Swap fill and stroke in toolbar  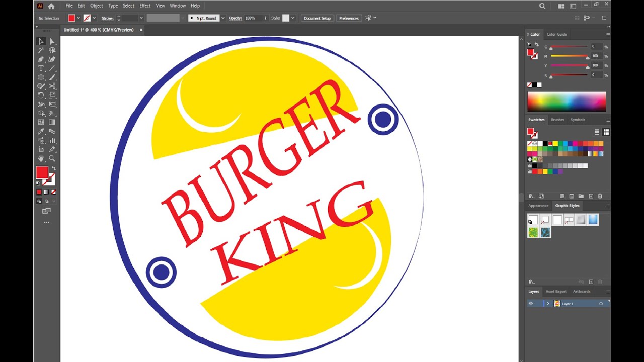pos(53,168)
